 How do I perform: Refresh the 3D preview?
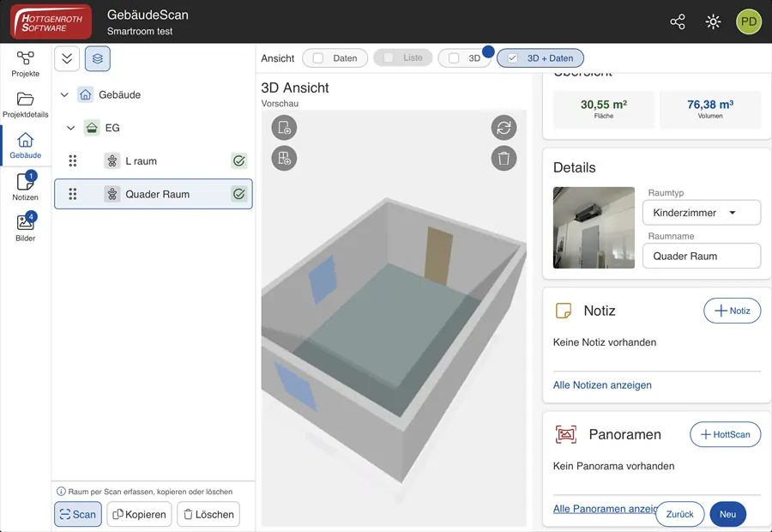[x=504, y=128]
